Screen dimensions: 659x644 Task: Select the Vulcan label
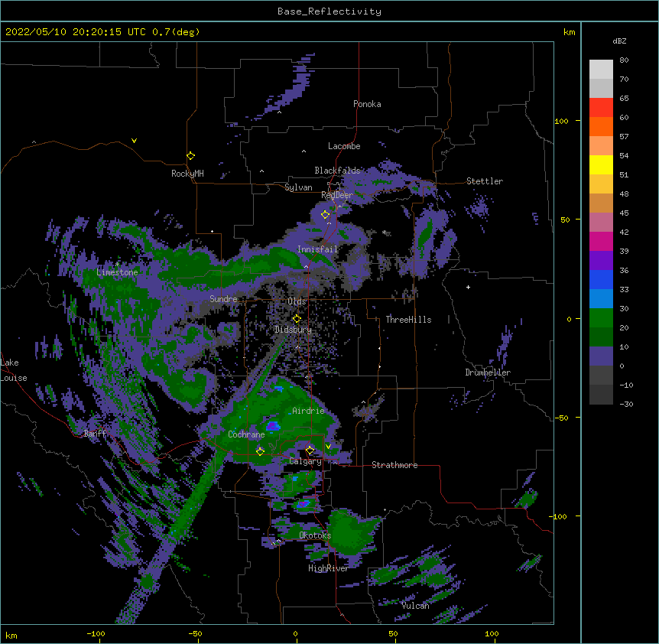point(415,606)
